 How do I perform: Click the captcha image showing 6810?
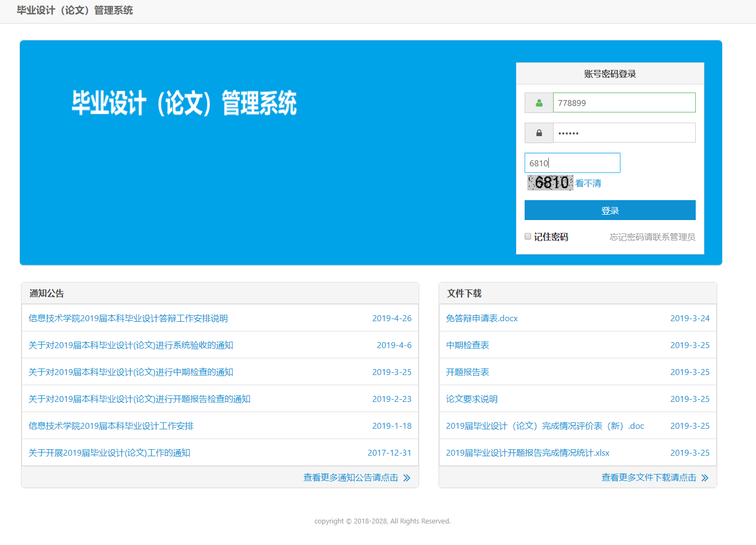[550, 182]
